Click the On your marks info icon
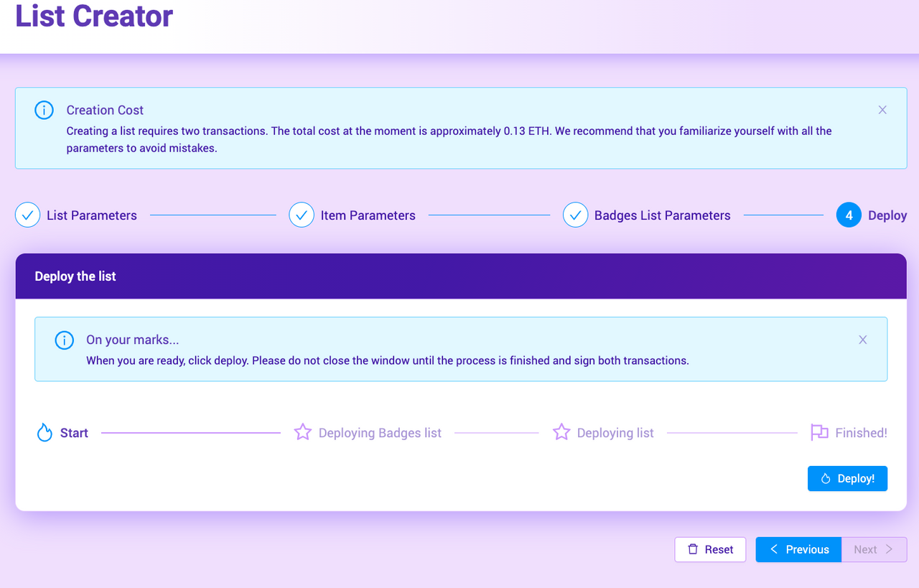919x588 pixels. pos(64,340)
